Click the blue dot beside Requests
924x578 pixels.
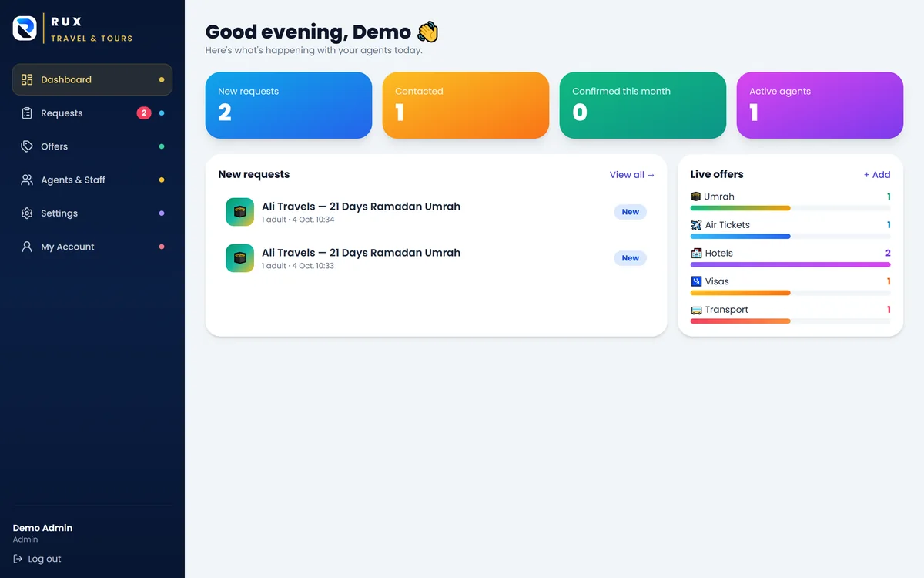161,113
